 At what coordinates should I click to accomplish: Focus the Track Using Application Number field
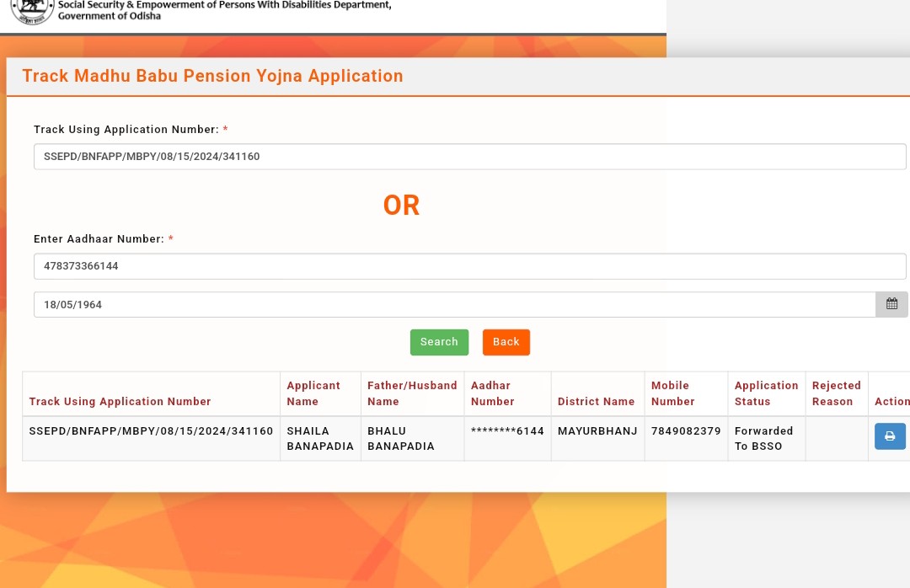pos(469,157)
